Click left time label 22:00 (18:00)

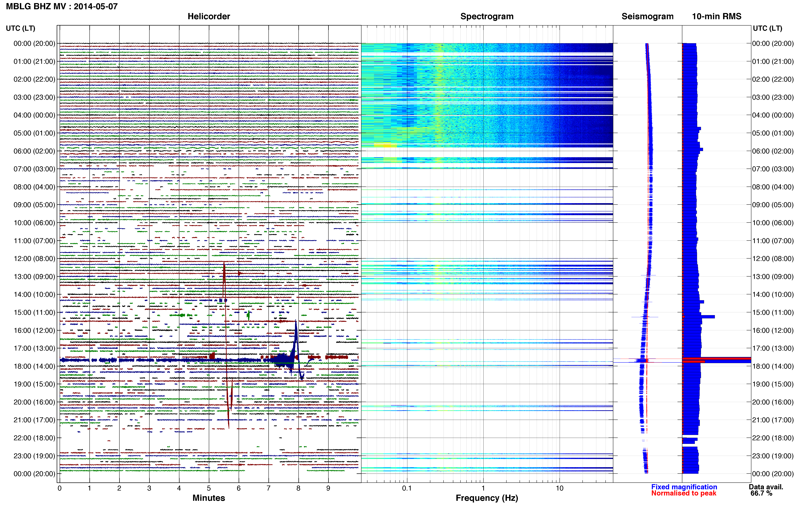tap(34, 438)
